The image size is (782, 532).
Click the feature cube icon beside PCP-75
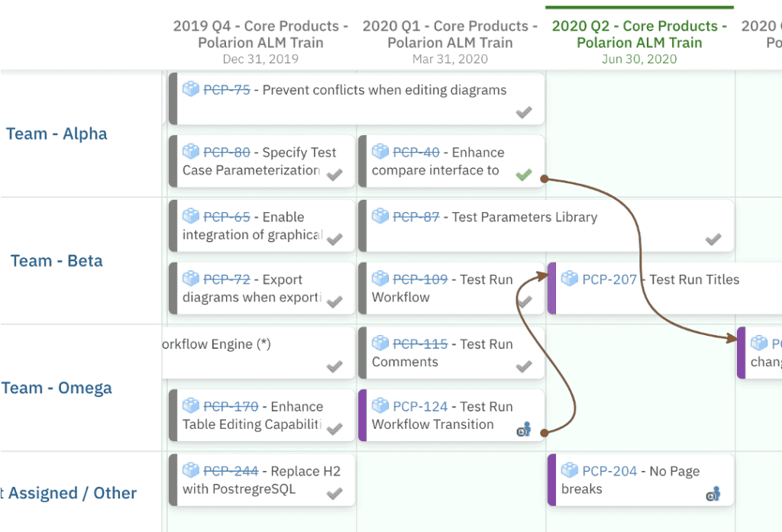tap(190, 89)
